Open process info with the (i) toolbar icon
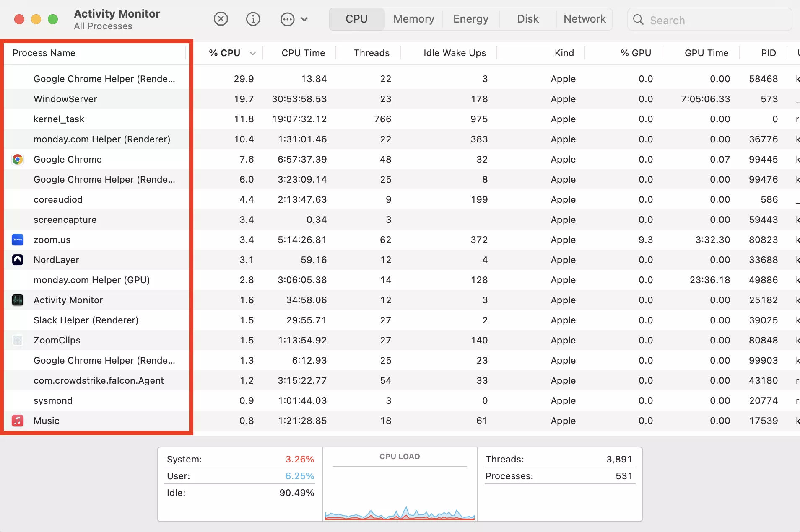Screen dimensions: 800x532 click(x=253, y=19)
